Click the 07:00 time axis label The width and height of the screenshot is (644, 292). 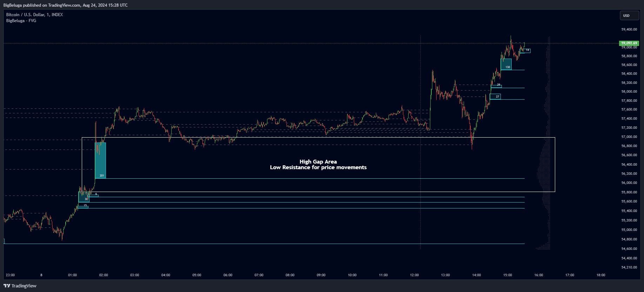click(259, 275)
